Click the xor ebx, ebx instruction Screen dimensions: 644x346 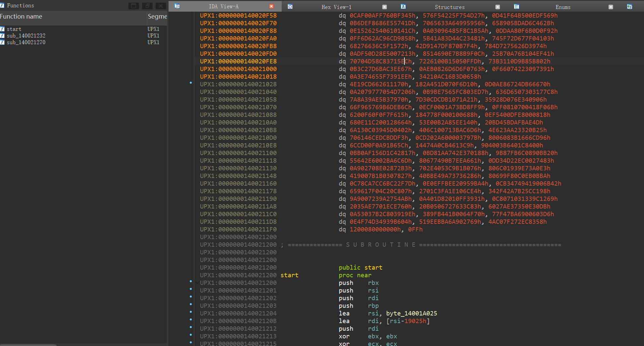tap(368, 336)
